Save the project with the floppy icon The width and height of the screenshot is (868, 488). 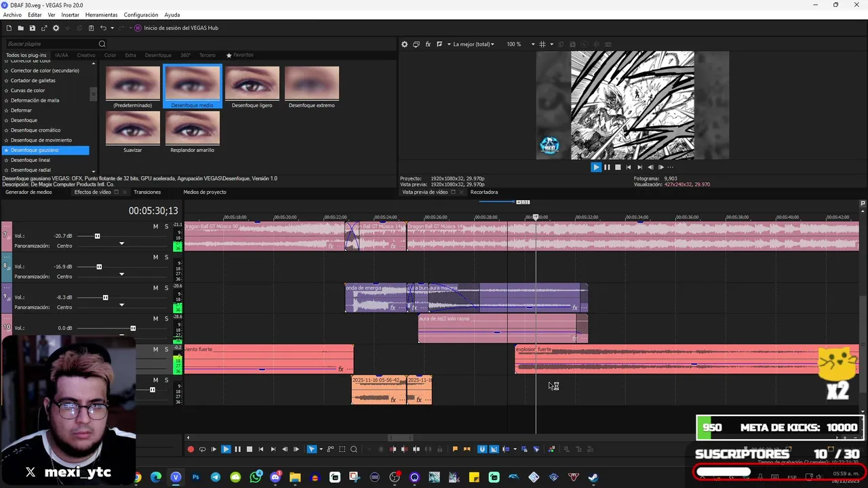pos(32,28)
